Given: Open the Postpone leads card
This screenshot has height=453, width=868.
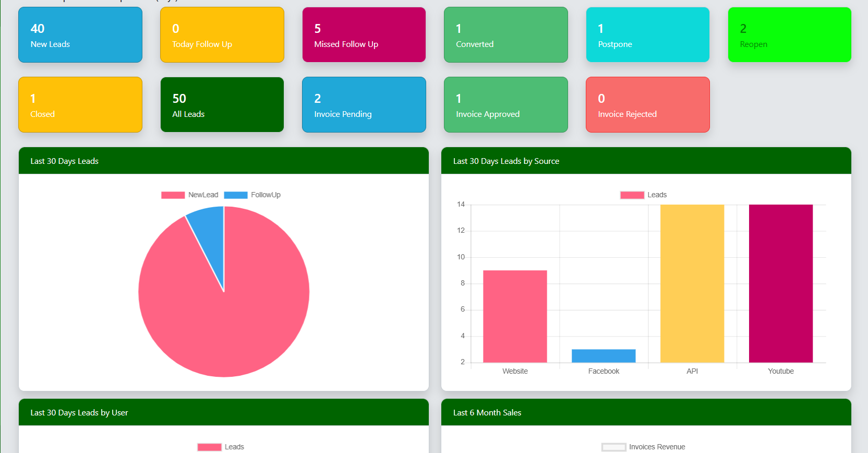Looking at the screenshot, I should tap(647, 35).
